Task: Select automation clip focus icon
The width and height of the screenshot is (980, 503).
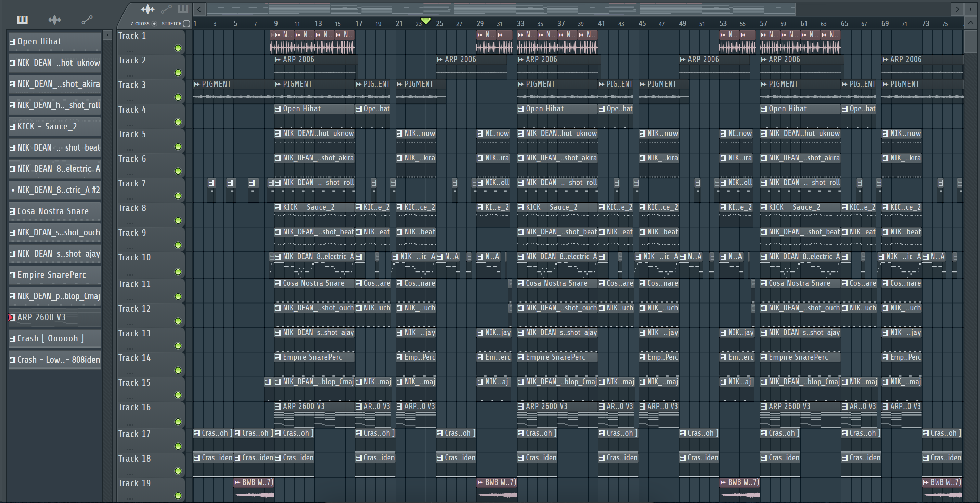Action: (x=166, y=9)
